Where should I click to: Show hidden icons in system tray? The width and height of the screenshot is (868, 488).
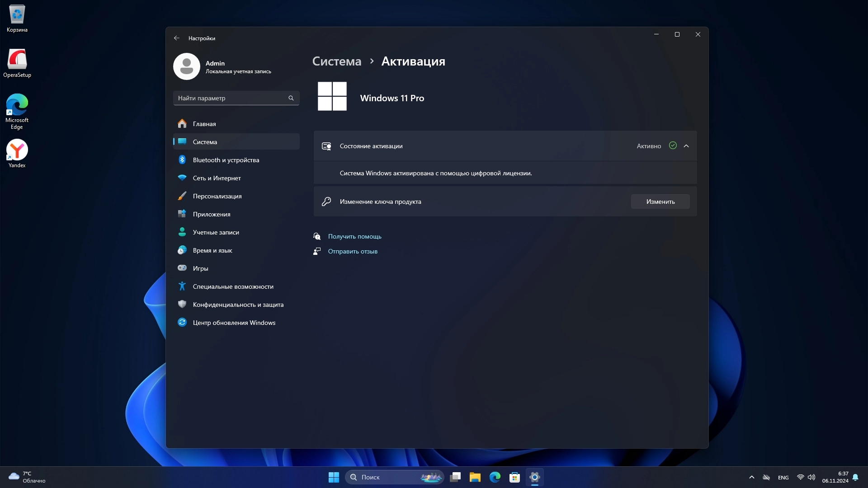(751, 477)
